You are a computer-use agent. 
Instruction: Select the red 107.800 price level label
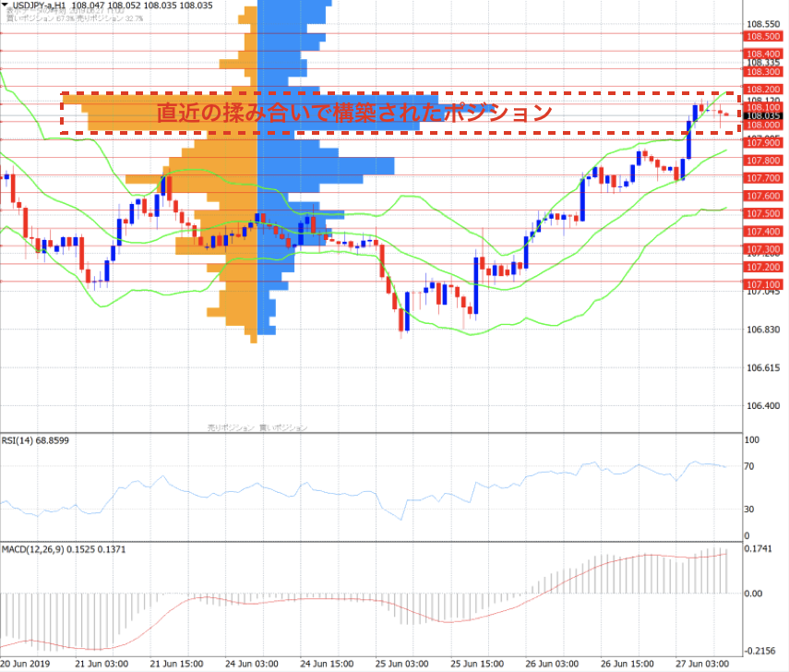pyautogui.click(x=763, y=161)
